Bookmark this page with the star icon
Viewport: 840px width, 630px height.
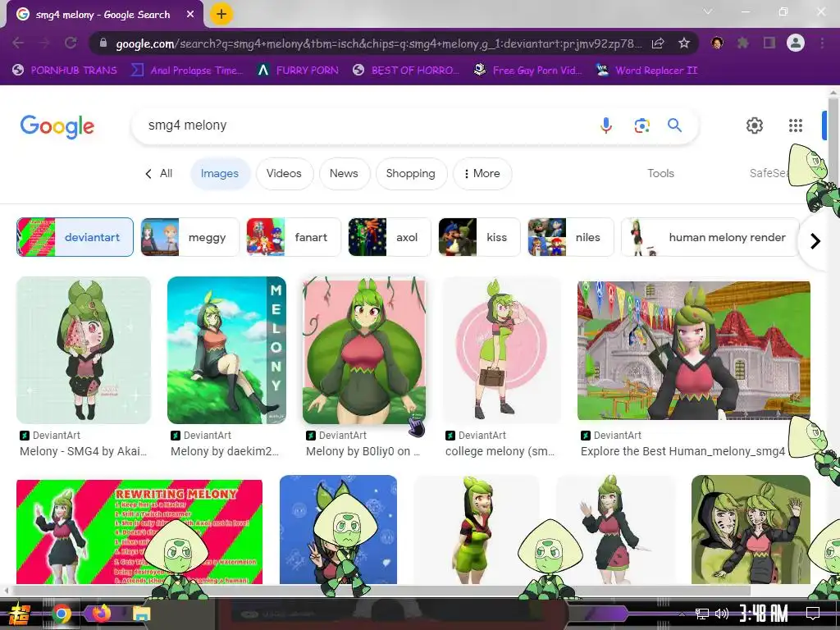pos(684,43)
